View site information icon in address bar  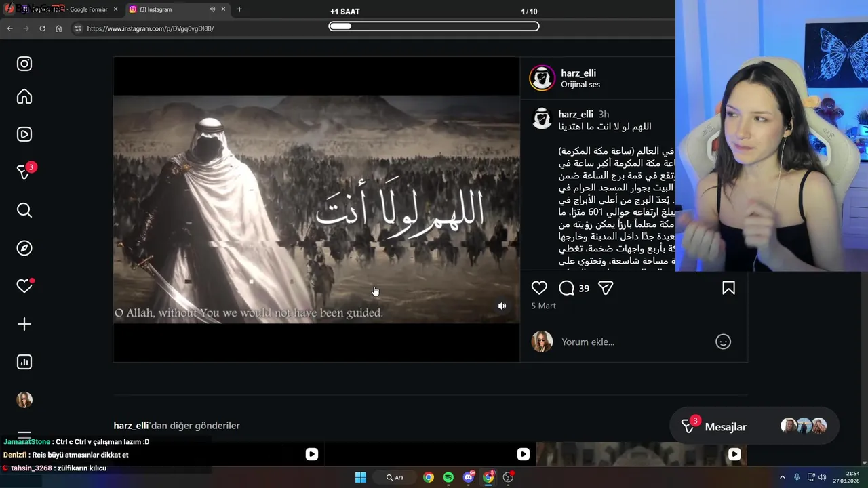click(78, 28)
